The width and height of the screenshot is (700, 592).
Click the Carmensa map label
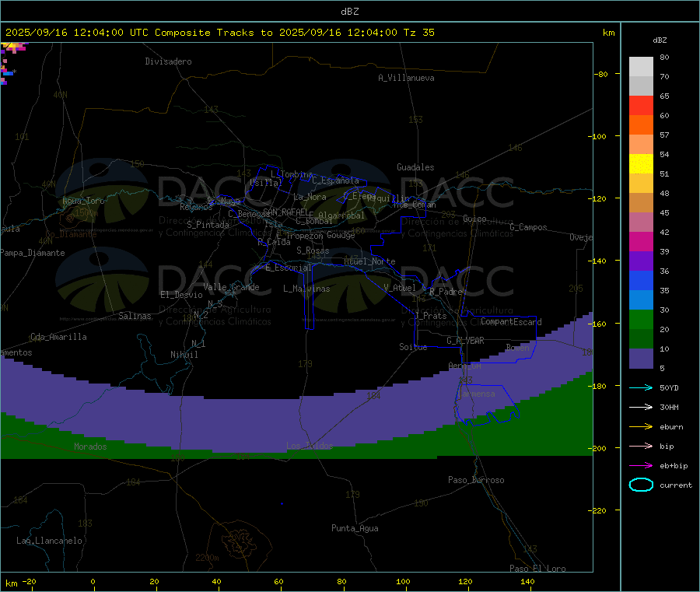476,394
